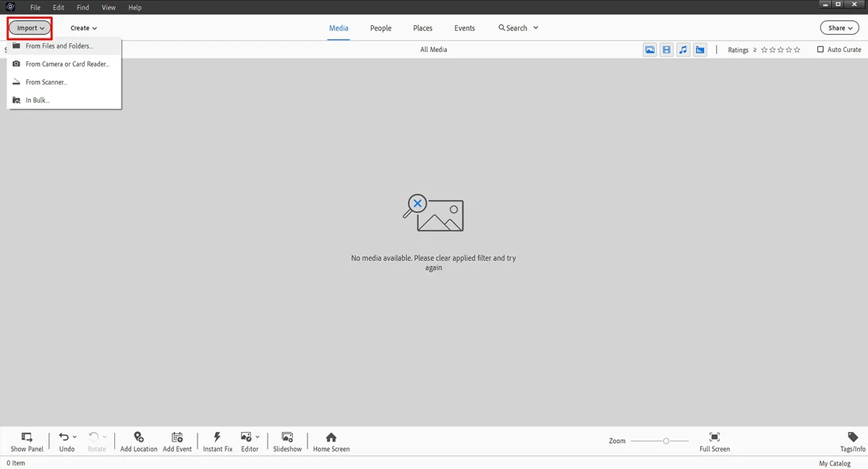Choose From Files and Folders import option
The width and height of the screenshot is (868, 469).
[59, 46]
